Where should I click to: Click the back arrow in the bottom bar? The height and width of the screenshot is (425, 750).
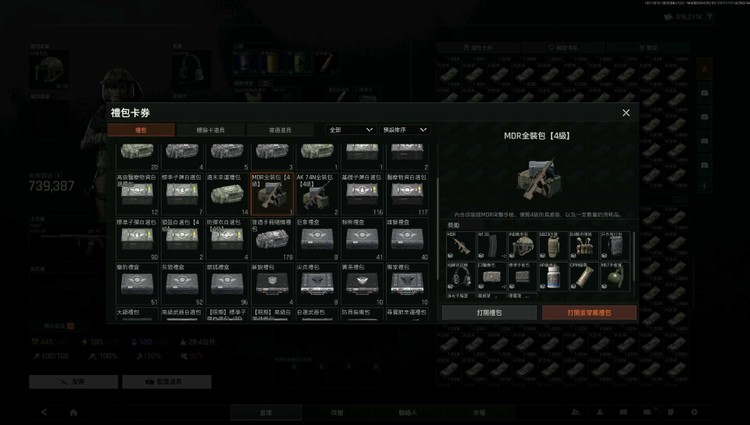click(x=44, y=412)
